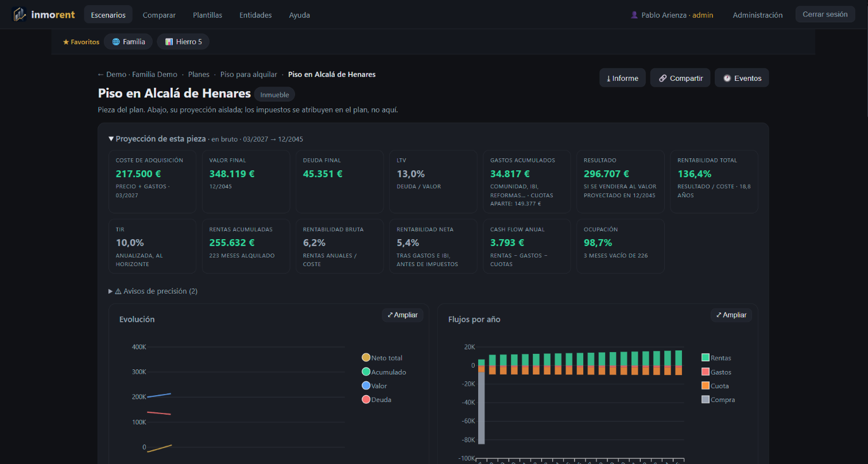
Task: Open the Familia favorite with globe icon
Action: (129, 42)
